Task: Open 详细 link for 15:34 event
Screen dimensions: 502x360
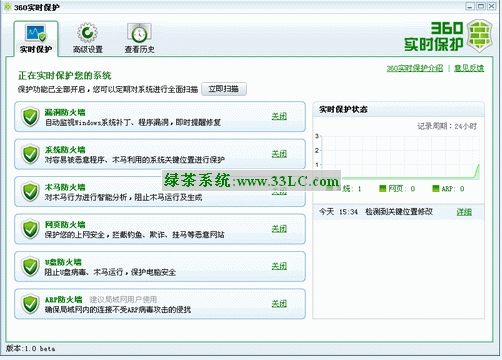Action: (x=464, y=212)
